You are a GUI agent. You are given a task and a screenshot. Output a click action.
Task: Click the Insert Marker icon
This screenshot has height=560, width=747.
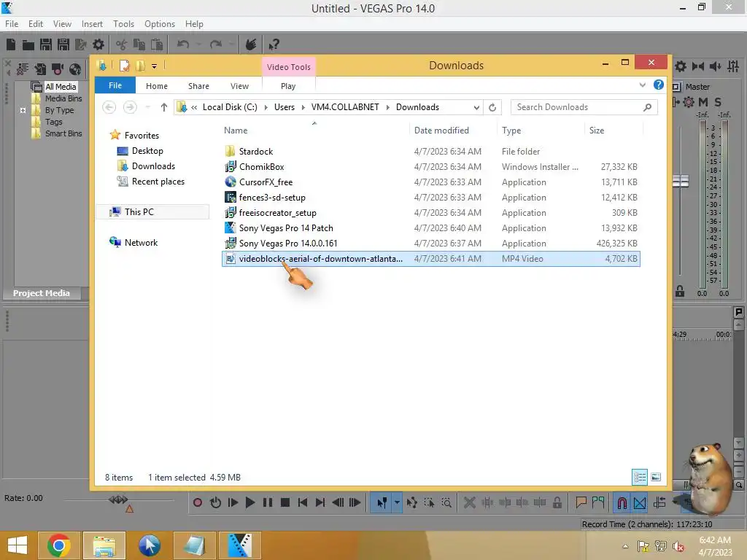click(581, 502)
